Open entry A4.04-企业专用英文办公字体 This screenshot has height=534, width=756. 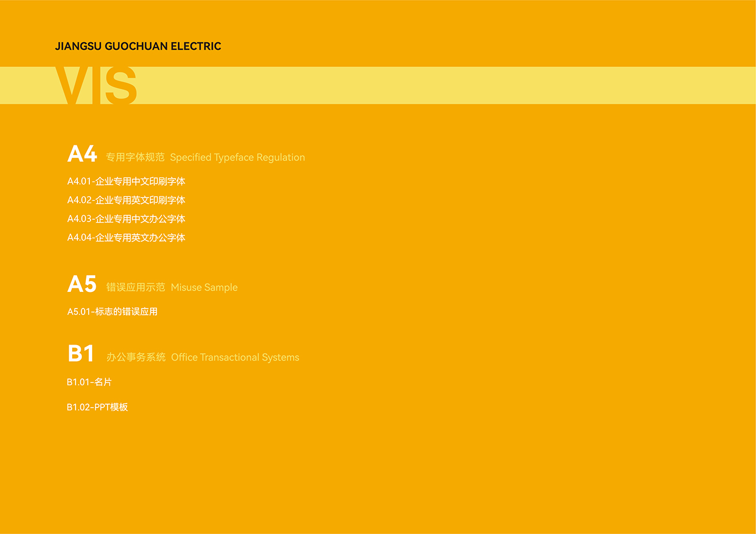[x=126, y=238]
